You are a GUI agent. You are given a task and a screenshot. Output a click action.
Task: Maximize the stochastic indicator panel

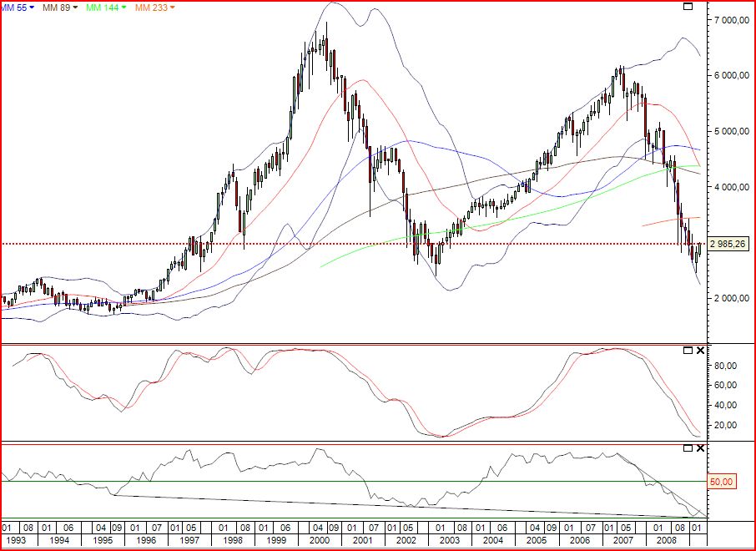pyautogui.click(x=688, y=351)
